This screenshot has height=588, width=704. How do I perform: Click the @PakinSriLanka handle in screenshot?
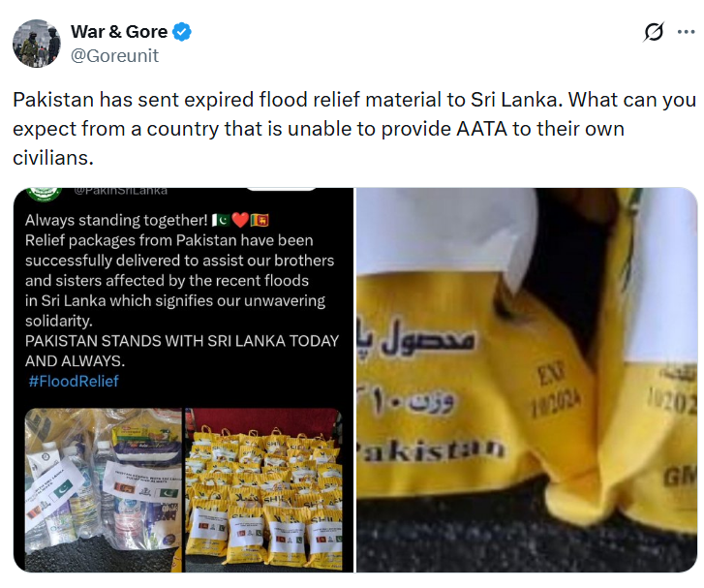point(121,191)
